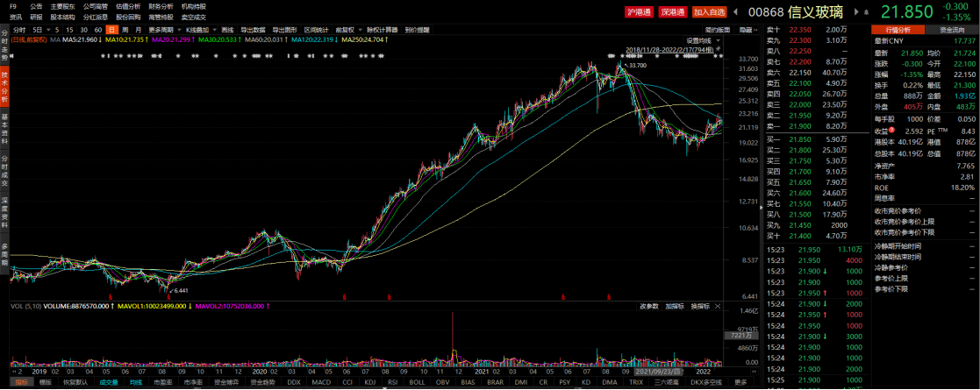Go to next stock with right arrow
980x390 pixels.
pos(856,12)
